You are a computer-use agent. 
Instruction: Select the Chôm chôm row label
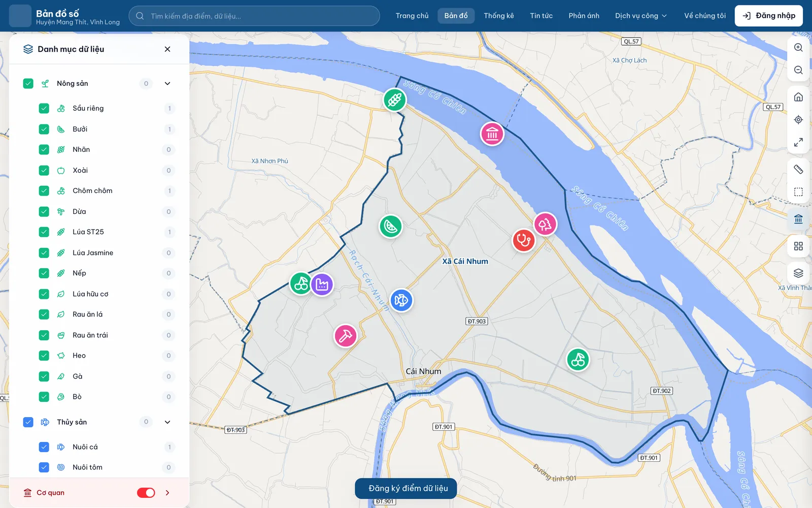click(92, 190)
